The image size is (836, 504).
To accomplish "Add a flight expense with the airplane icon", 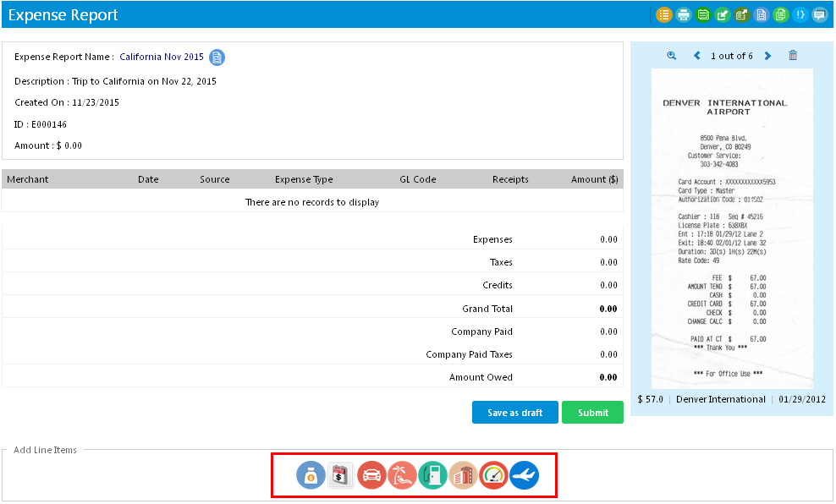I will click(524, 474).
